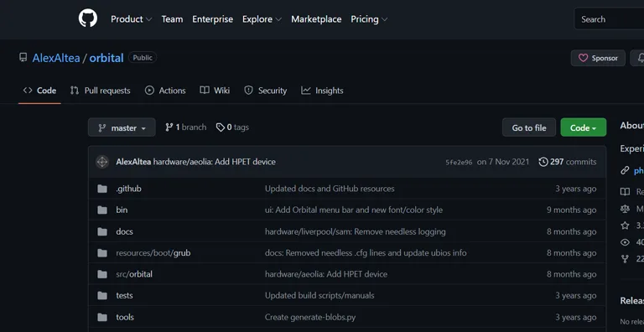Open the src/orbital folder
The height and width of the screenshot is (332, 644).
[134, 274]
